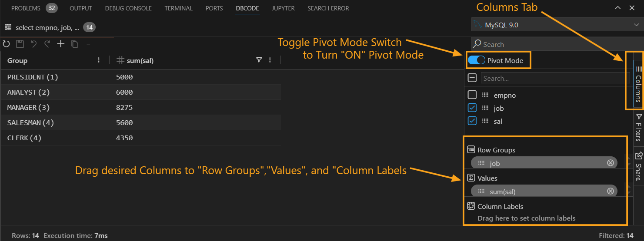Open the Columns side tab

click(638, 84)
